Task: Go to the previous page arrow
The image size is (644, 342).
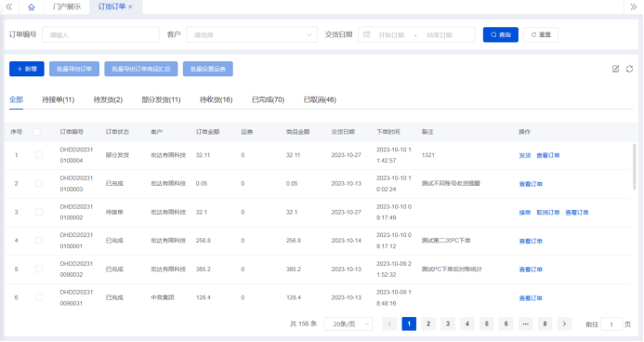Action: (x=389, y=324)
